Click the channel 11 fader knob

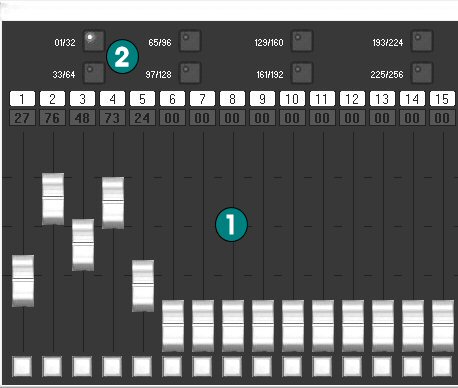click(x=323, y=326)
